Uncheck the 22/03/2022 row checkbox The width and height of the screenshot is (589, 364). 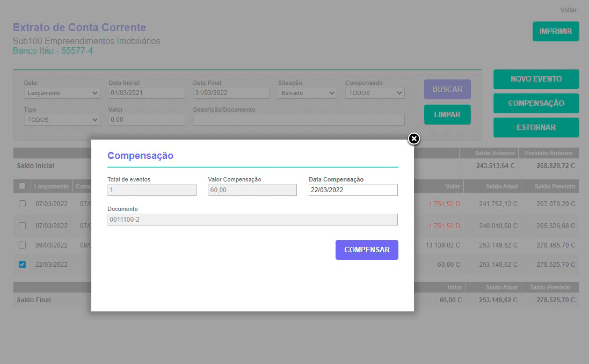[22, 264]
